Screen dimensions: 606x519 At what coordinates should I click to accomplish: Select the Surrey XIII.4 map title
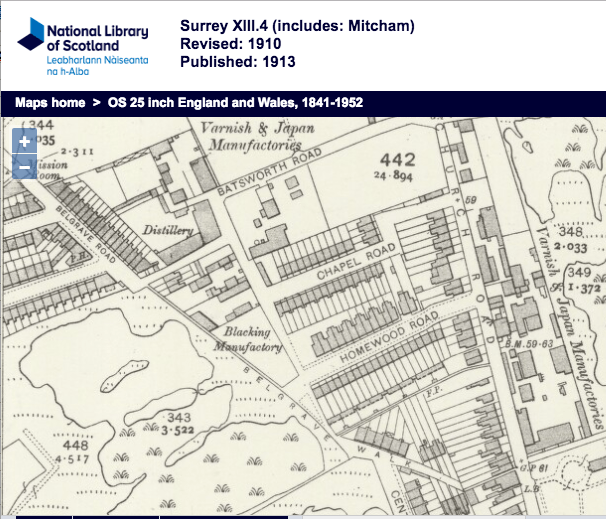point(297,26)
